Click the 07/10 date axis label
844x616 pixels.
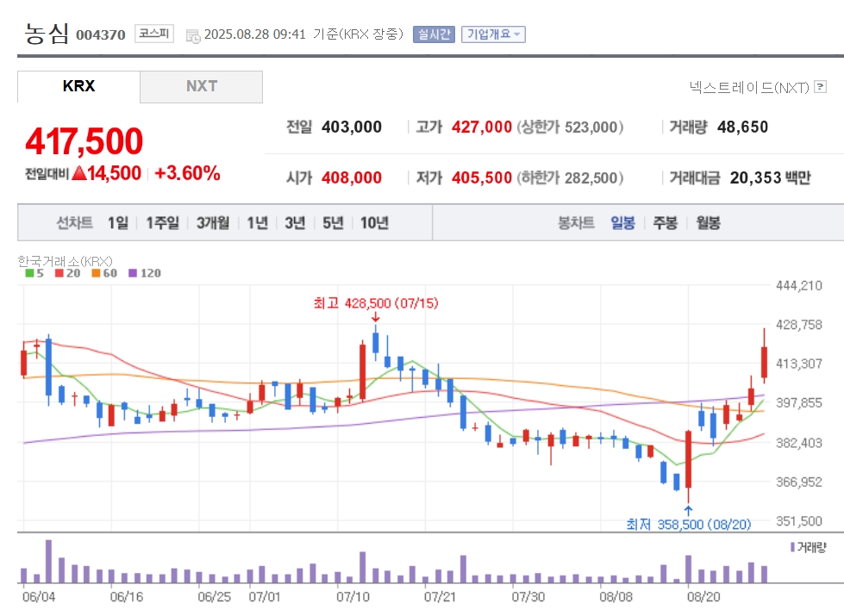click(x=353, y=597)
